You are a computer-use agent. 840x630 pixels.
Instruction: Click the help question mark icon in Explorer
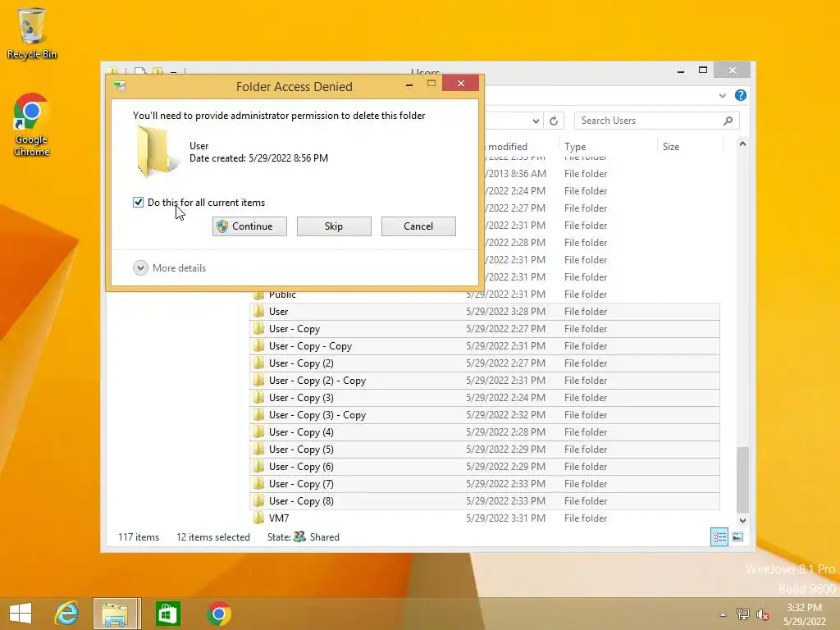pyautogui.click(x=741, y=95)
